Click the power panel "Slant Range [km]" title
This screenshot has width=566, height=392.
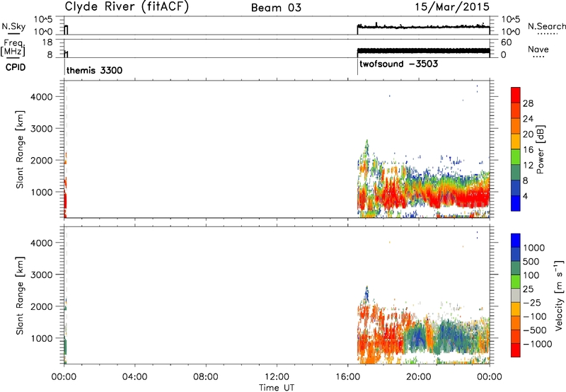click(x=20, y=149)
